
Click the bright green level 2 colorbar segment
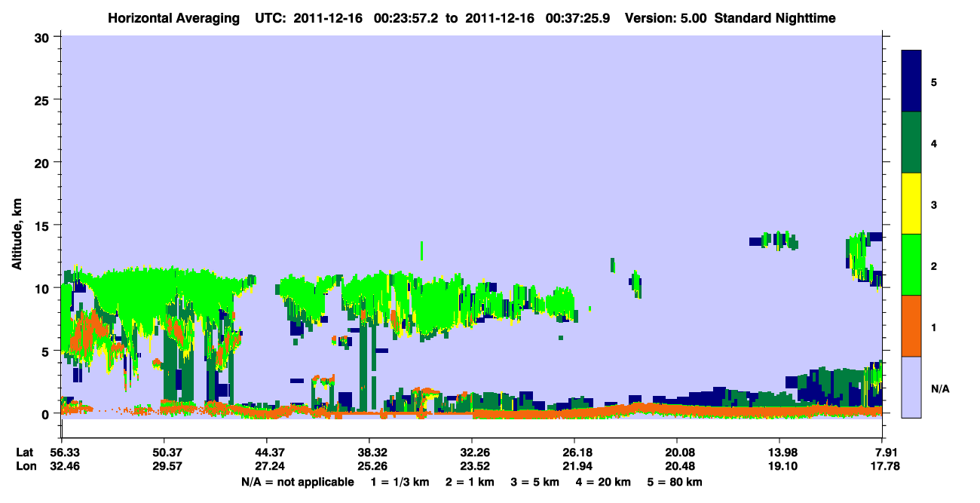tap(911, 265)
